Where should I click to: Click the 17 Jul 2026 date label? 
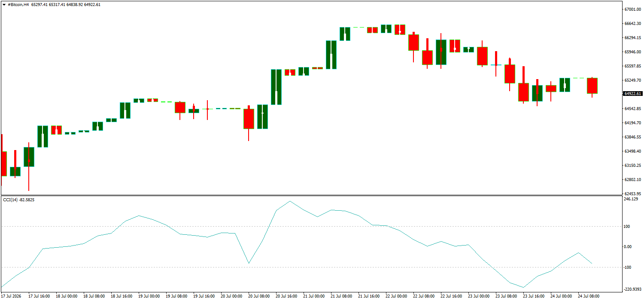11,296
